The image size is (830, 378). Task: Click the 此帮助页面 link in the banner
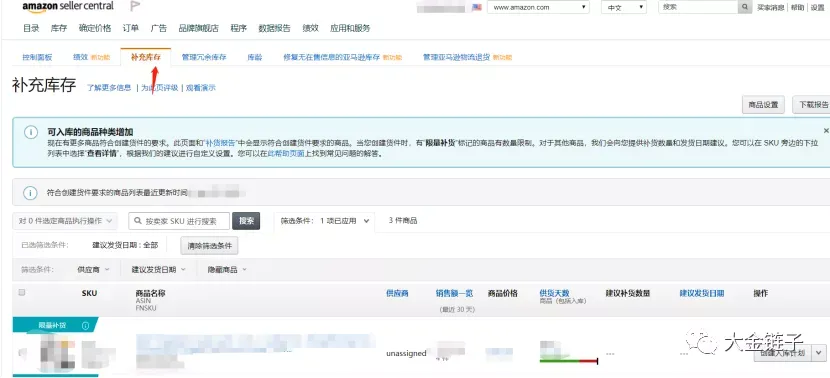(286, 154)
